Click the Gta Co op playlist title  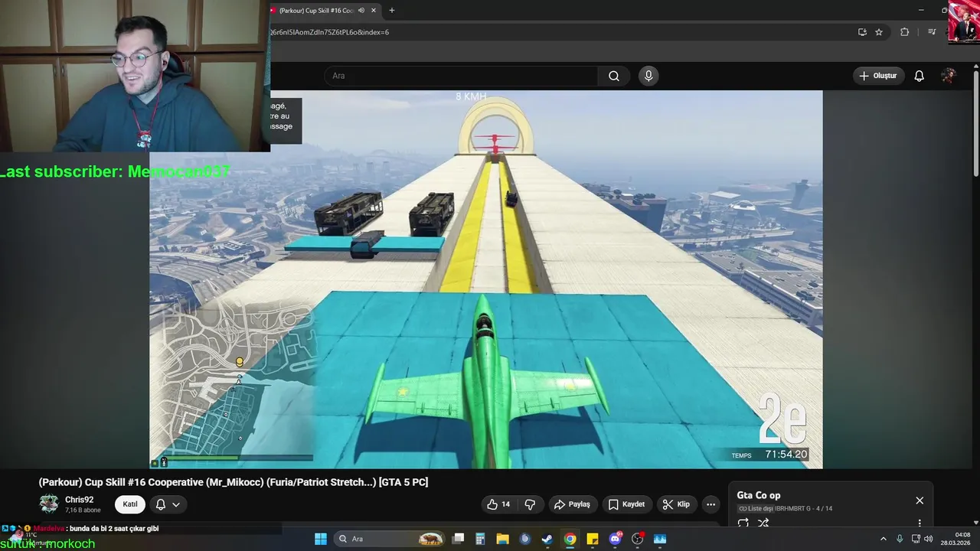pyautogui.click(x=759, y=495)
